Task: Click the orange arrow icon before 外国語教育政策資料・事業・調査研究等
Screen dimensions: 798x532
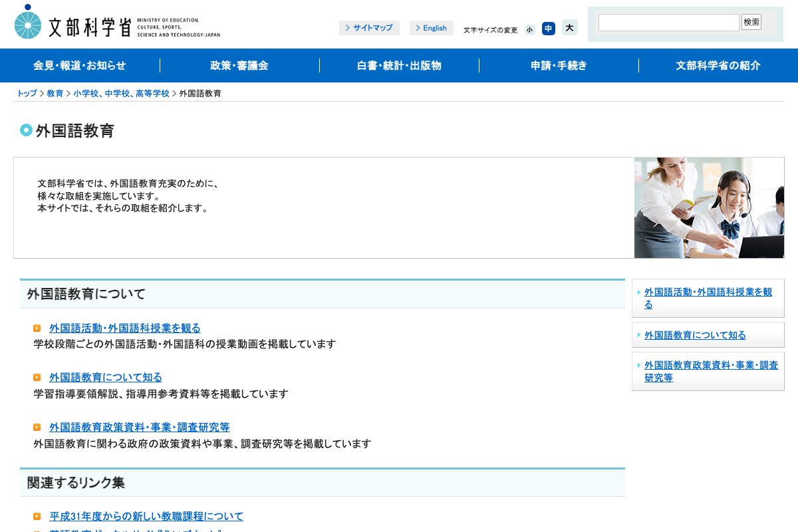Action: [37, 427]
